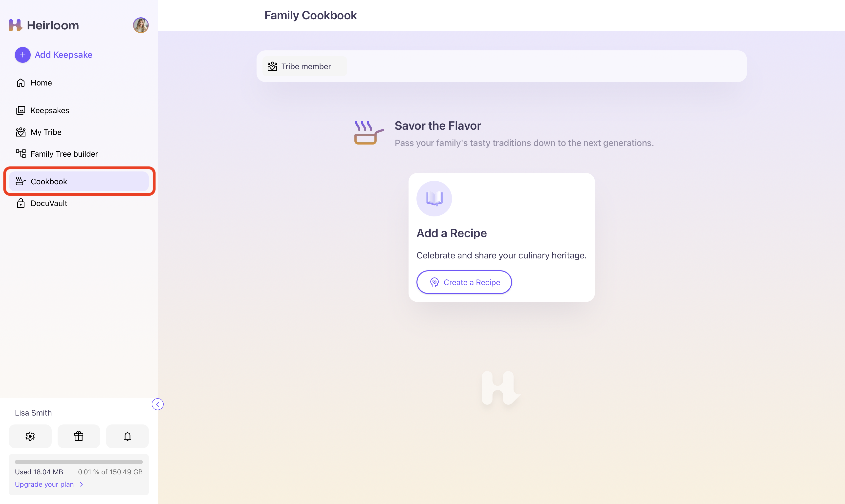Collapse the sidebar with the chevron
This screenshot has height=504, width=845.
tap(158, 404)
